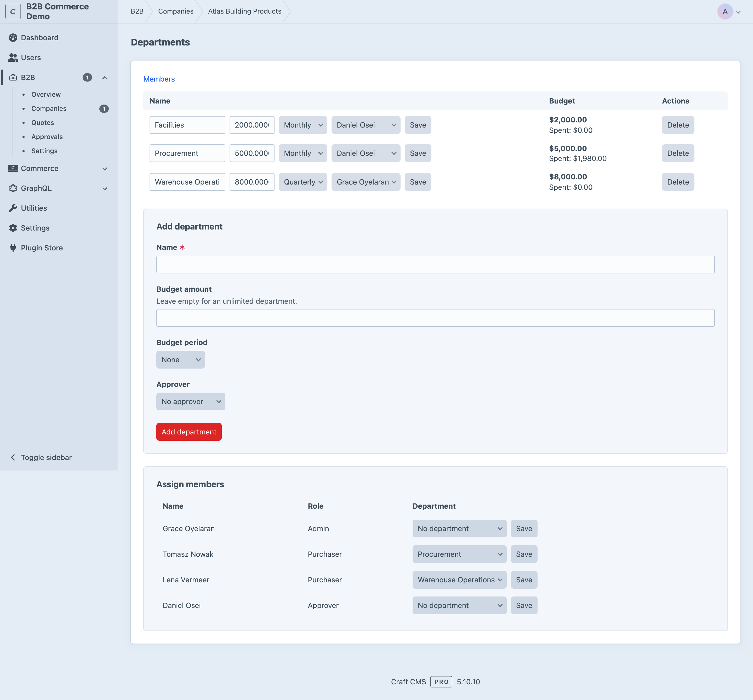Click the PRO edition badge in footer
Image resolution: width=753 pixels, height=700 pixels.
(x=441, y=682)
